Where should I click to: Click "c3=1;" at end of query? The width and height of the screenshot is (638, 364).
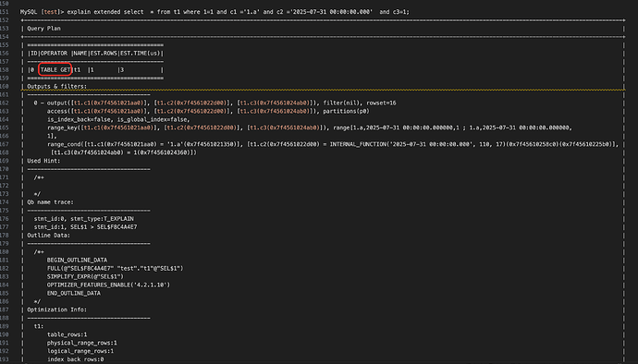401,12
